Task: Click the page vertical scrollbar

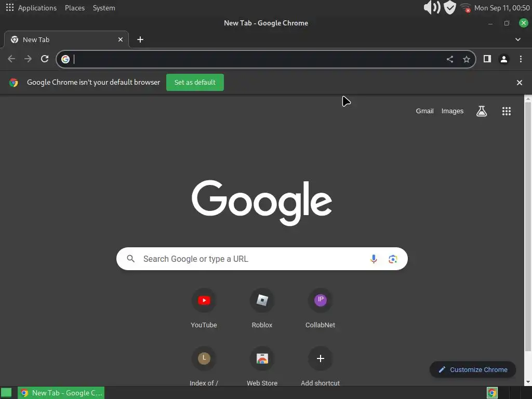Action: pyautogui.click(x=528, y=227)
